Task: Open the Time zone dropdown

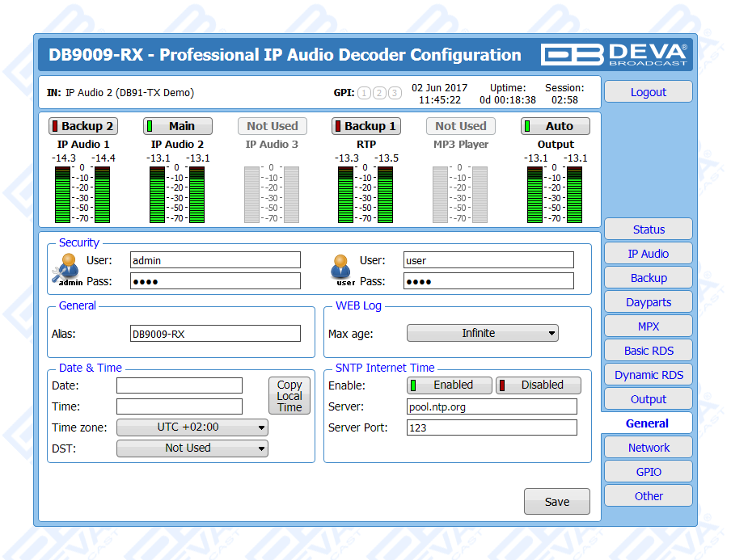Action: pyautogui.click(x=192, y=427)
